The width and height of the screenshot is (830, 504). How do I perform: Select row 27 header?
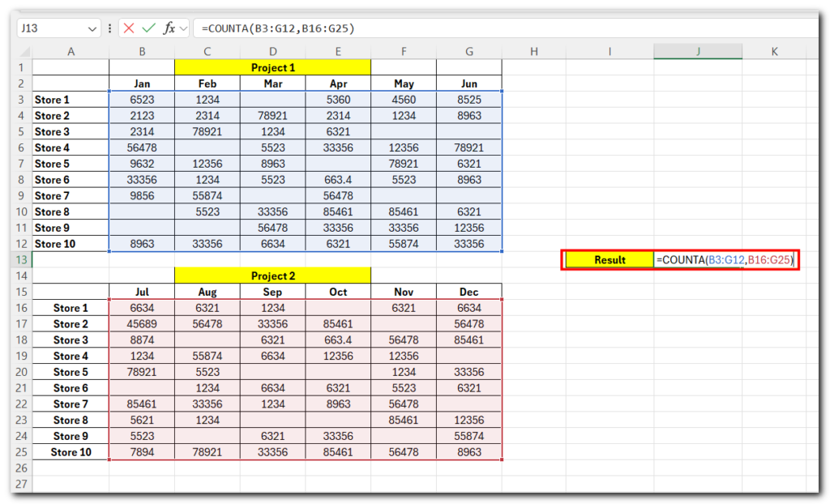(21, 484)
